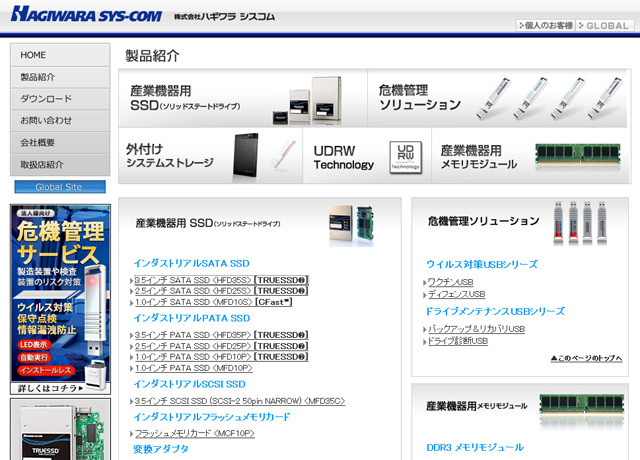The width and height of the screenshot is (640, 460).
Task: Open インダストリアルフラッシュメモリカード heading
Action: pos(212,417)
